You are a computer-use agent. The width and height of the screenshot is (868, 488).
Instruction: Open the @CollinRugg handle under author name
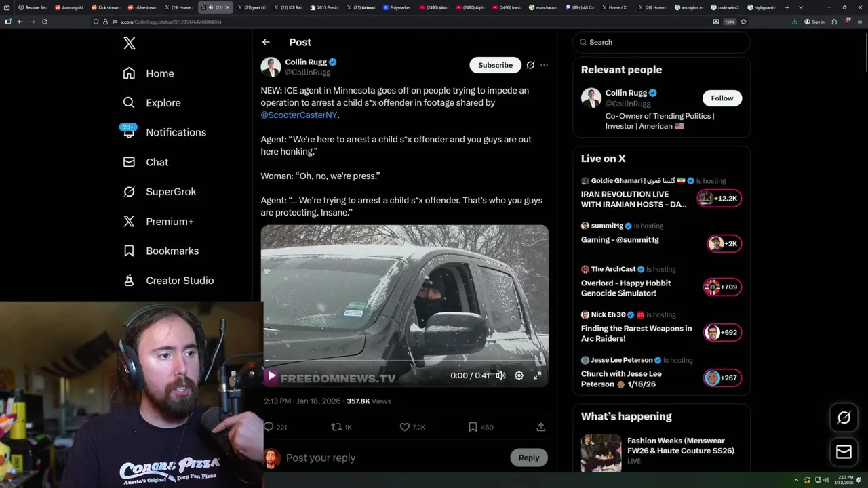308,72
